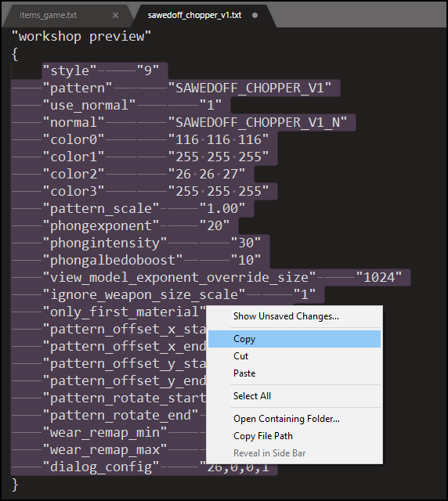Click the "1024" view model exponent value
448x501 pixels.
[379, 277]
